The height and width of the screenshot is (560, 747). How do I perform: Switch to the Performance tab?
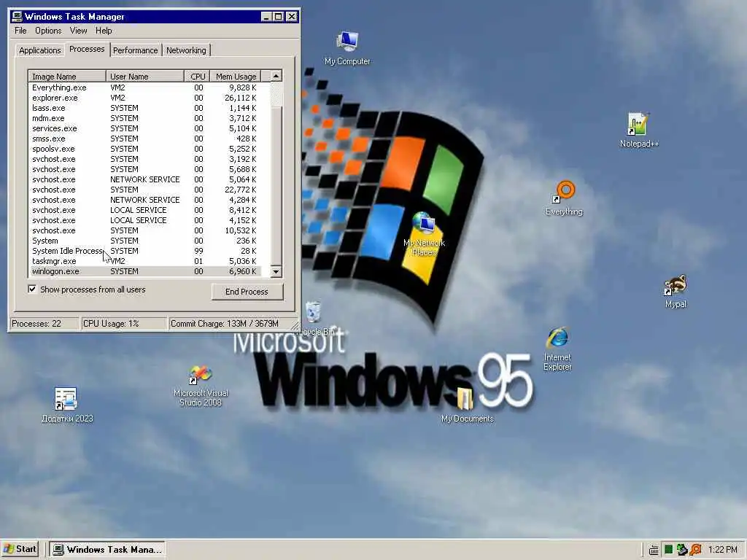tap(135, 50)
